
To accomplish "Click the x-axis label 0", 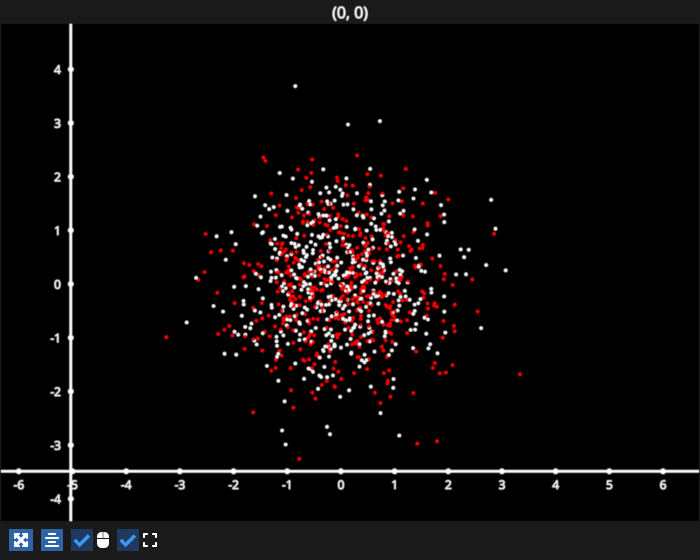I will pos(341,485).
